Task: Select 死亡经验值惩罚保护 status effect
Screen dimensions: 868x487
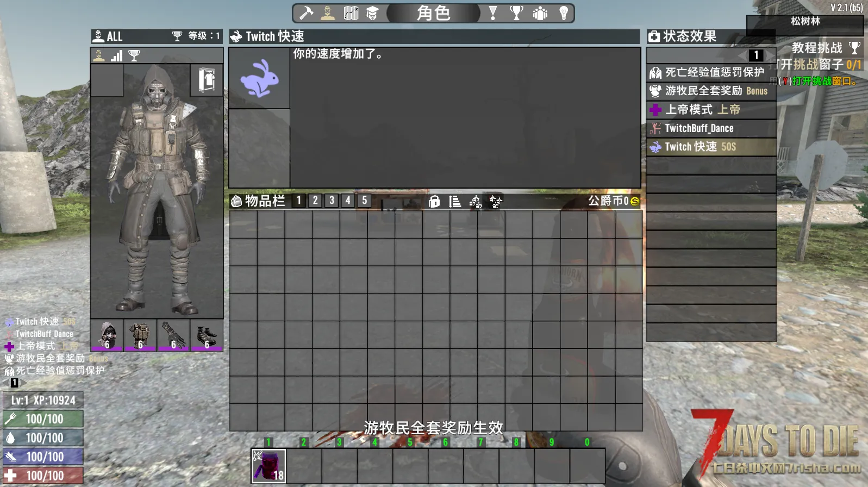Action: coord(711,72)
